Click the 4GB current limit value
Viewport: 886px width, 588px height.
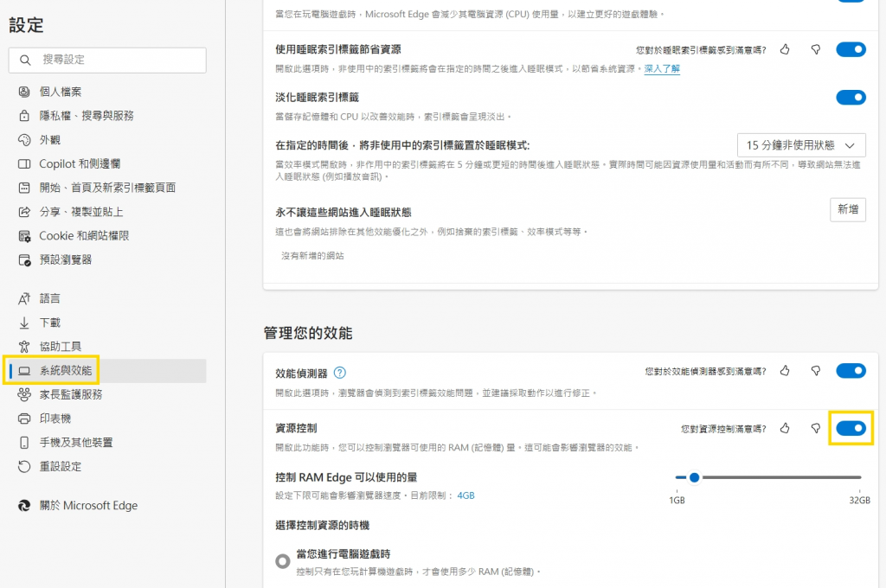(x=465, y=495)
